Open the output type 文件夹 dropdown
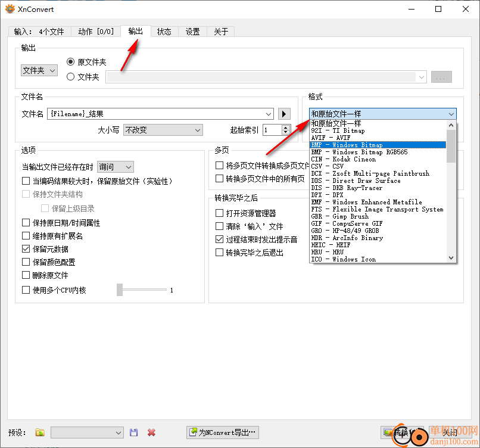This screenshot has width=480, height=448. click(x=39, y=70)
